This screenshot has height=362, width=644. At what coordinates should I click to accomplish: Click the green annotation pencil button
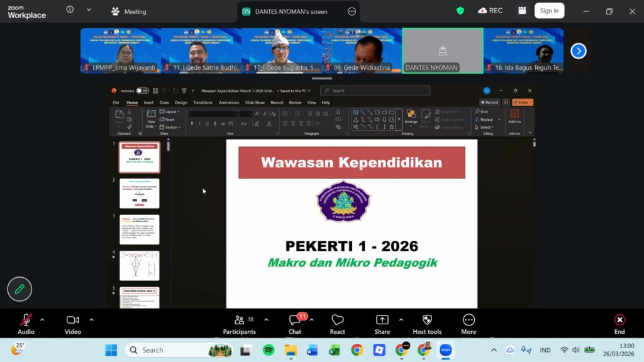point(19,289)
